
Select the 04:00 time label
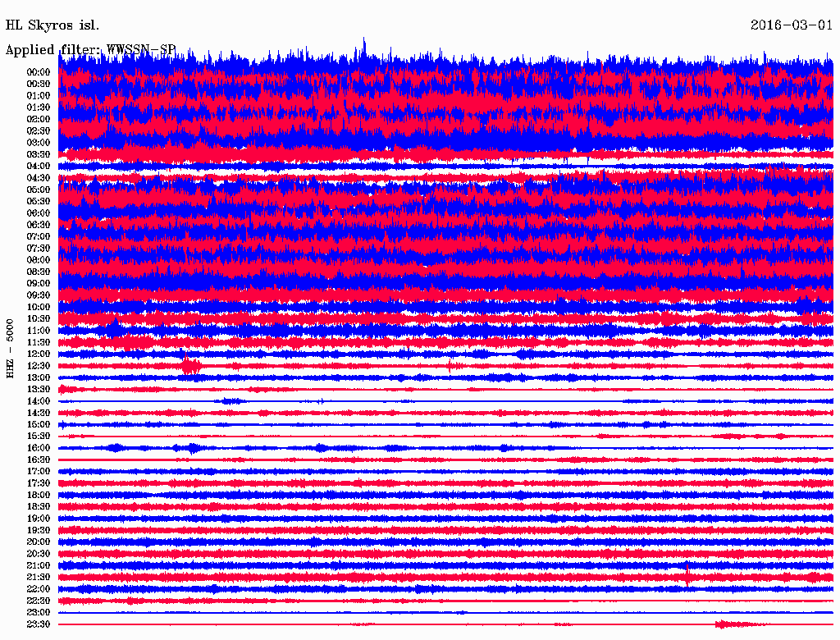point(39,167)
